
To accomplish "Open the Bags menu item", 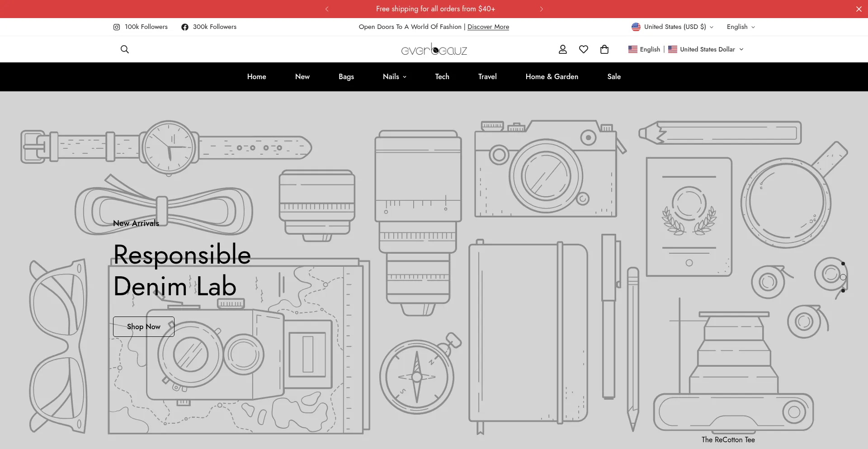I will [346, 76].
